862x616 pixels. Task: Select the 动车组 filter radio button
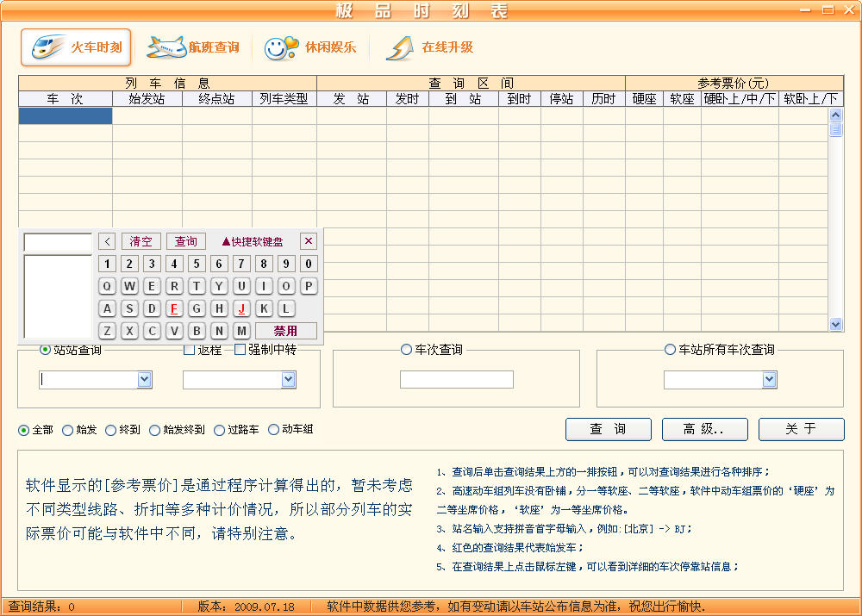pos(274,429)
